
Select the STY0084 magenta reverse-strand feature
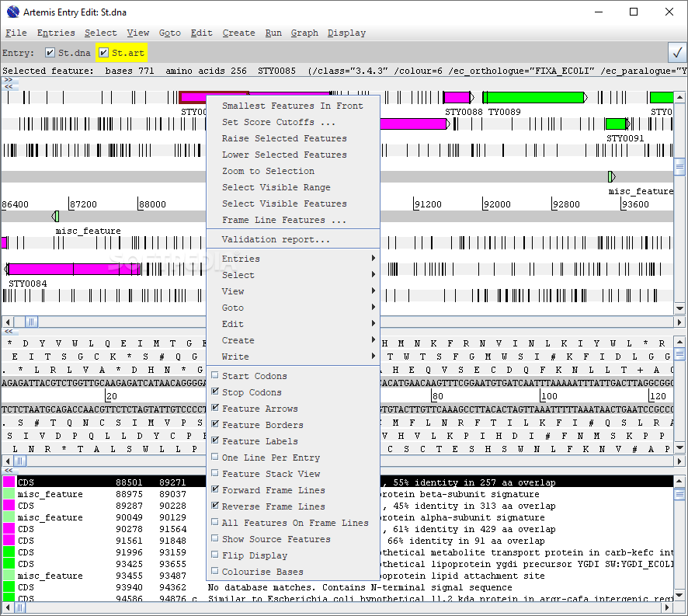pyautogui.click(x=72, y=269)
